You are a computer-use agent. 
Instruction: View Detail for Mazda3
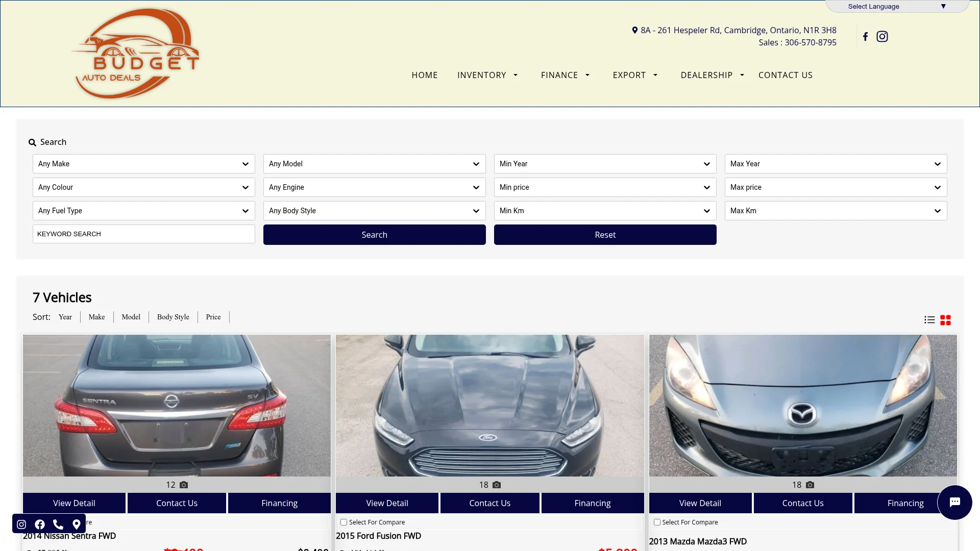(700, 503)
